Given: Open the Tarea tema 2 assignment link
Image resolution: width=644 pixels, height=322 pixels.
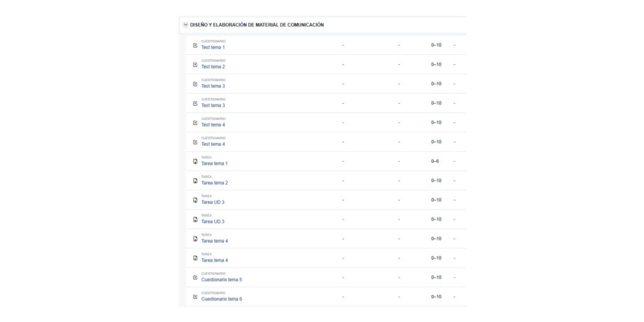Looking at the screenshot, I should pos(214,183).
